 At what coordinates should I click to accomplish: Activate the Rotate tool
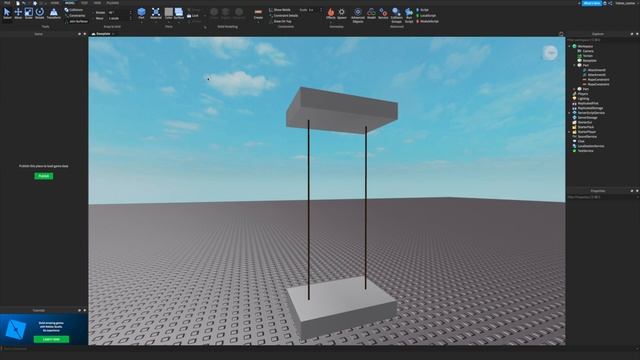[40, 13]
